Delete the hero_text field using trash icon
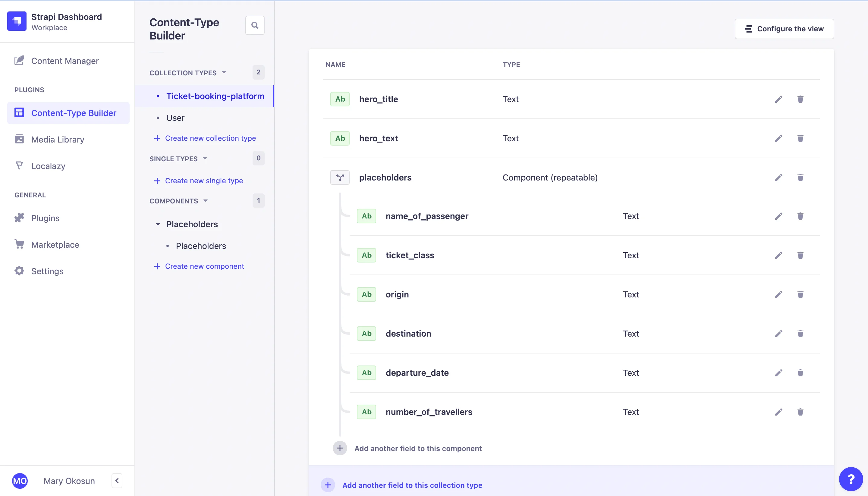The height and width of the screenshot is (496, 868). tap(800, 138)
